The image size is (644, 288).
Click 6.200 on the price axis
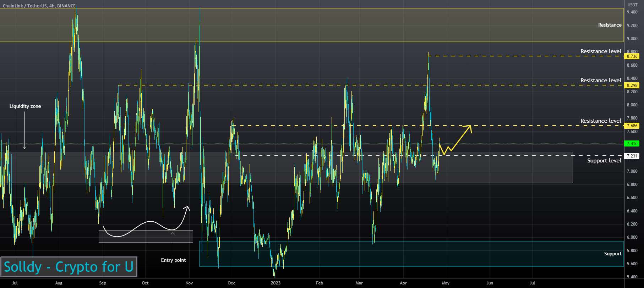[632, 224]
